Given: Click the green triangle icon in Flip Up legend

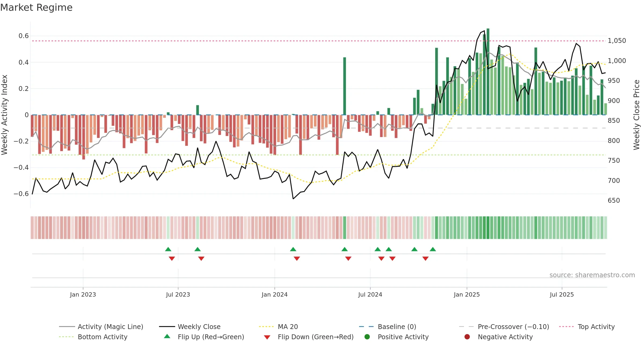Looking at the screenshot, I should (167, 336).
